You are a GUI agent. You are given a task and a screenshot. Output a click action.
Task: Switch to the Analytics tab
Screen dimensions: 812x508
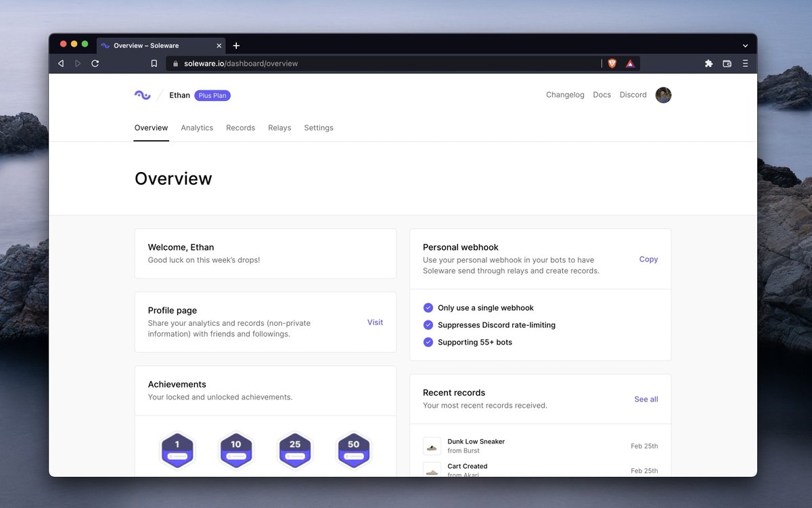coord(197,127)
